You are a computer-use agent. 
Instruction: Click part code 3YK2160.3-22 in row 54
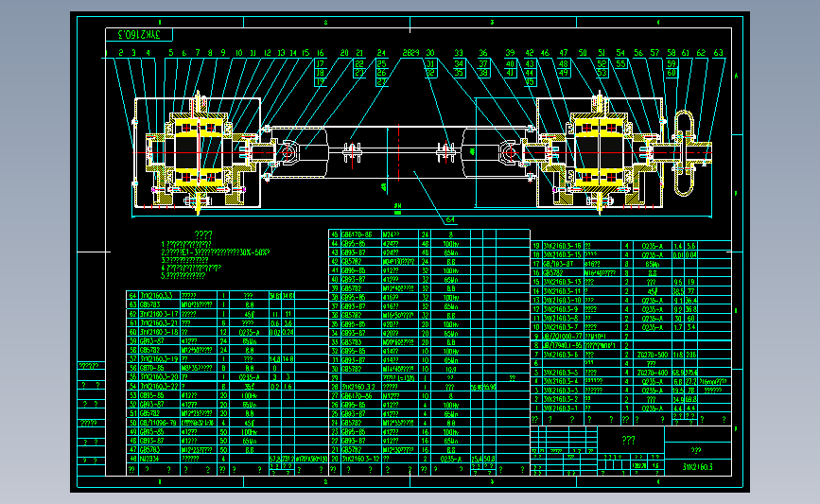coord(159,387)
